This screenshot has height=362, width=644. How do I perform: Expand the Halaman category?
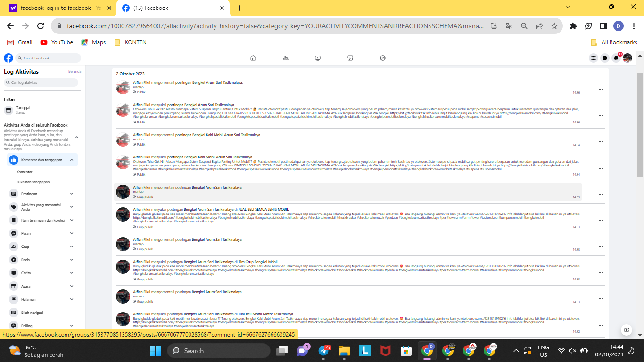[x=72, y=299]
